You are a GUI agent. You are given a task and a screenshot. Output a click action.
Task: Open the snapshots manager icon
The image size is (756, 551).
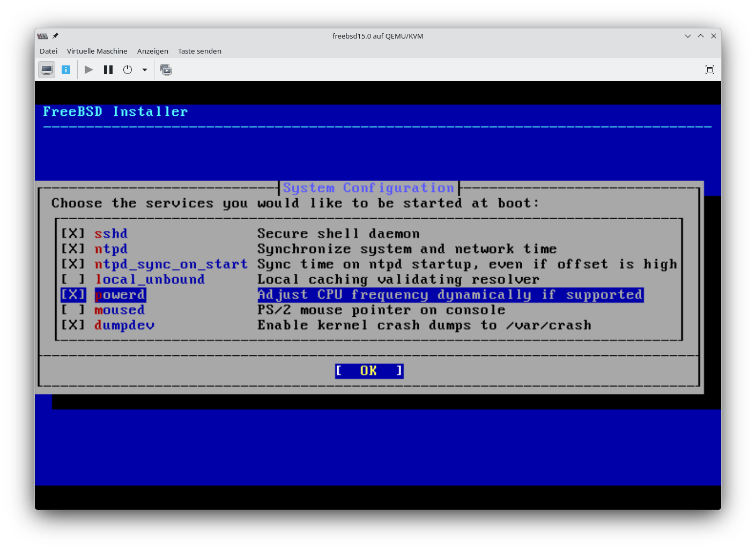pyautogui.click(x=166, y=70)
